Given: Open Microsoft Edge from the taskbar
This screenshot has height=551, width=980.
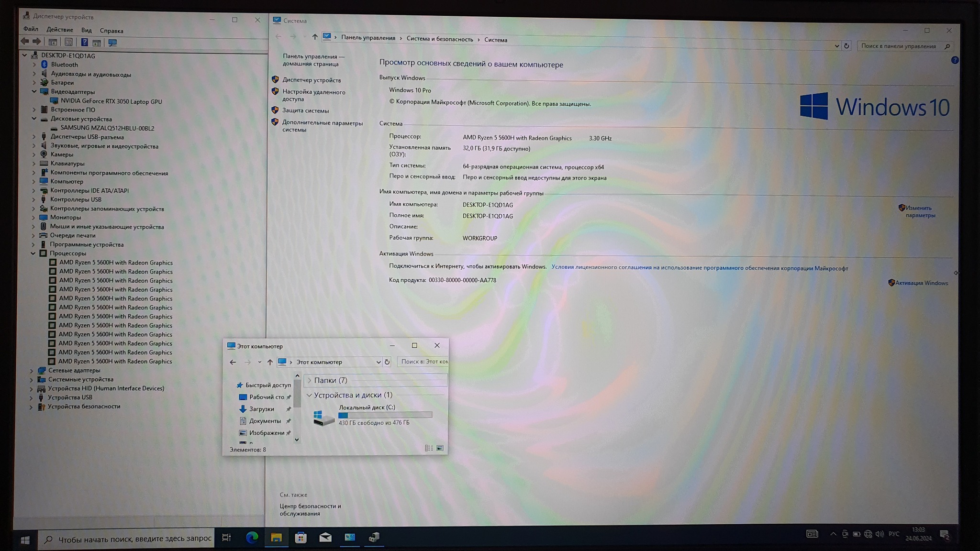Looking at the screenshot, I should [x=252, y=538].
